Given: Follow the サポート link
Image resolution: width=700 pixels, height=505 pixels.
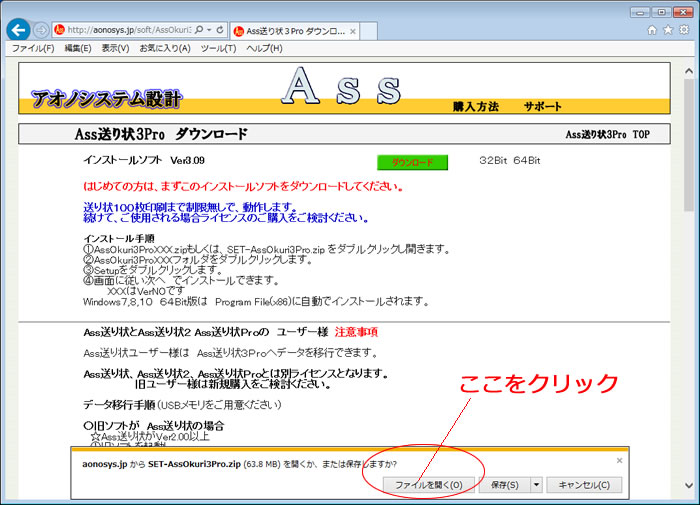Looking at the screenshot, I should pos(542,106).
